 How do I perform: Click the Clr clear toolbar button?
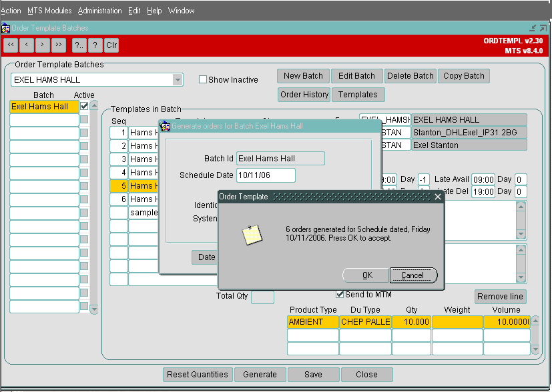tap(111, 45)
